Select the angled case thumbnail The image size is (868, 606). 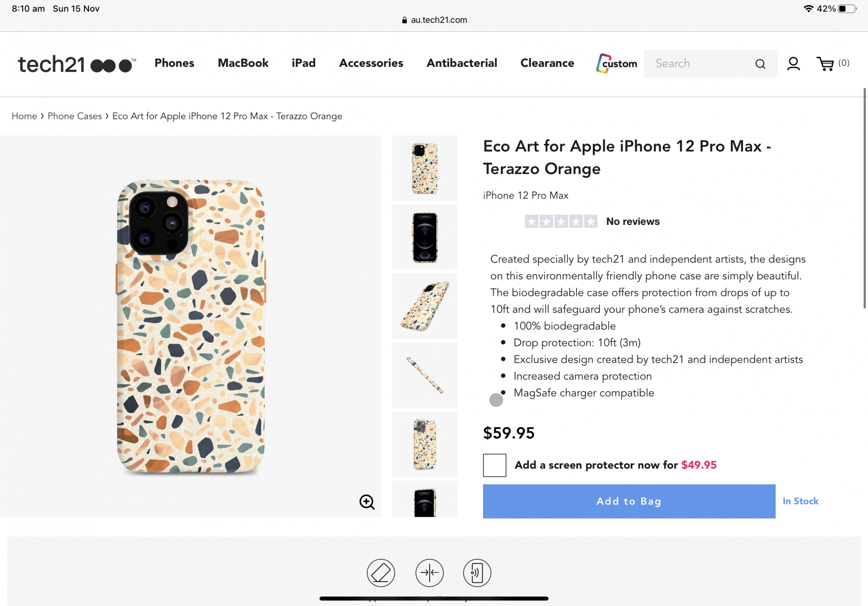[424, 306]
